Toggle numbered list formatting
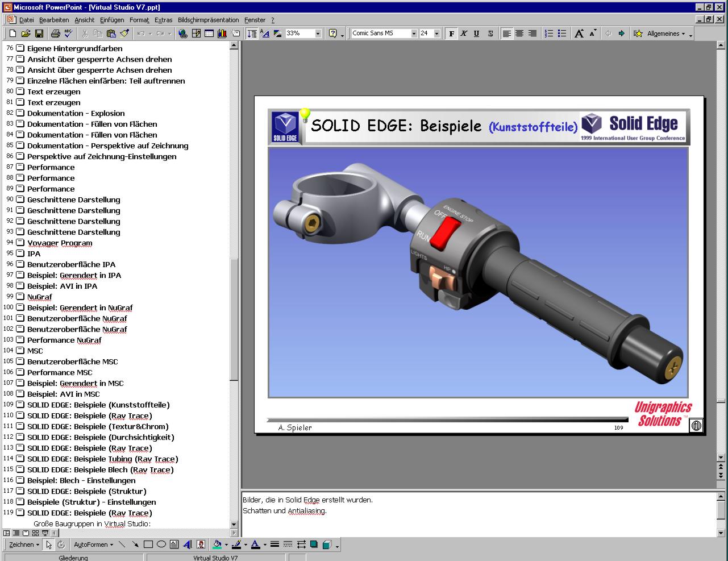 point(549,34)
